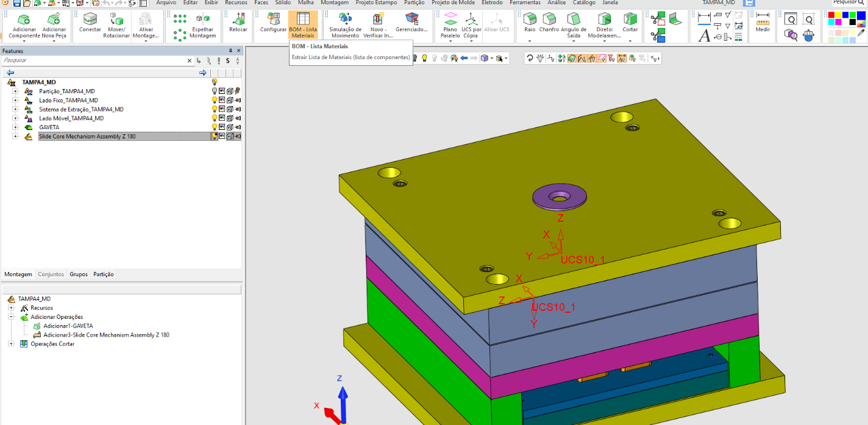This screenshot has height=425, width=868.
Task: Toggle visibility bulb of Lado Fixo_TAMPA4_MD
Action: (215, 100)
